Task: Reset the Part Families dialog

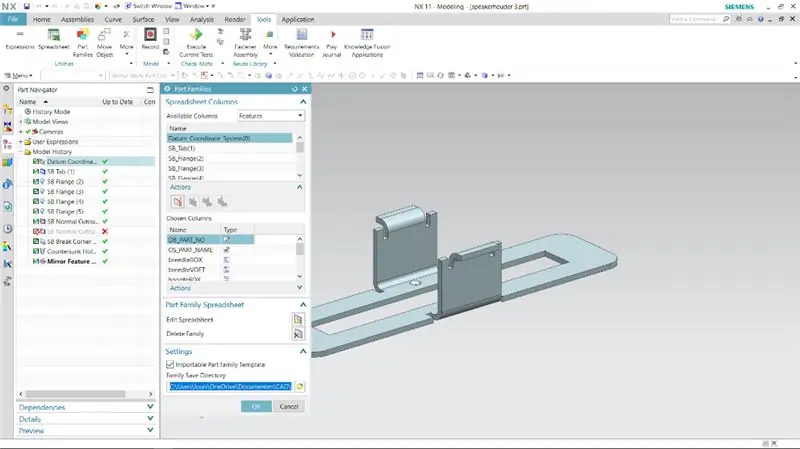Action: click(294, 89)
